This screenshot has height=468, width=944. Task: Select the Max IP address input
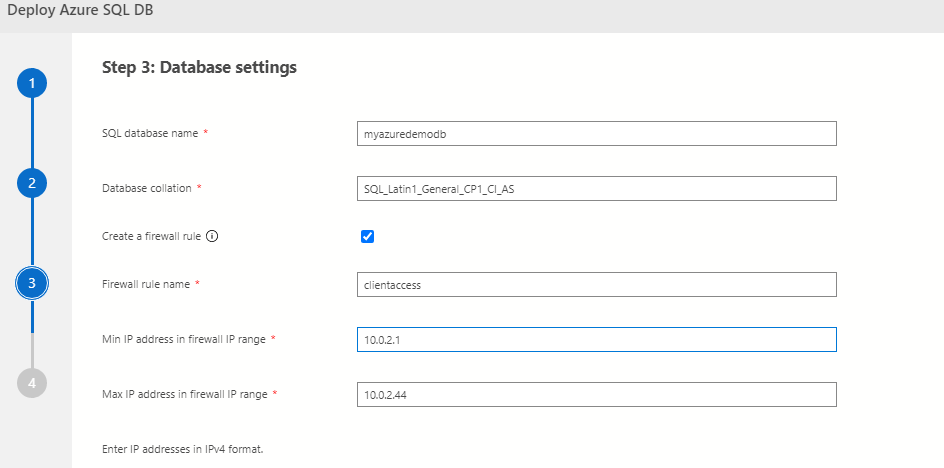point(596,395)
